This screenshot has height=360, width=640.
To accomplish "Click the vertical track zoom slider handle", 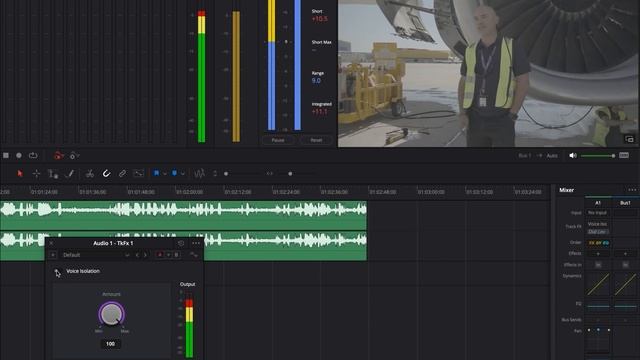I will tap(226, 173).
